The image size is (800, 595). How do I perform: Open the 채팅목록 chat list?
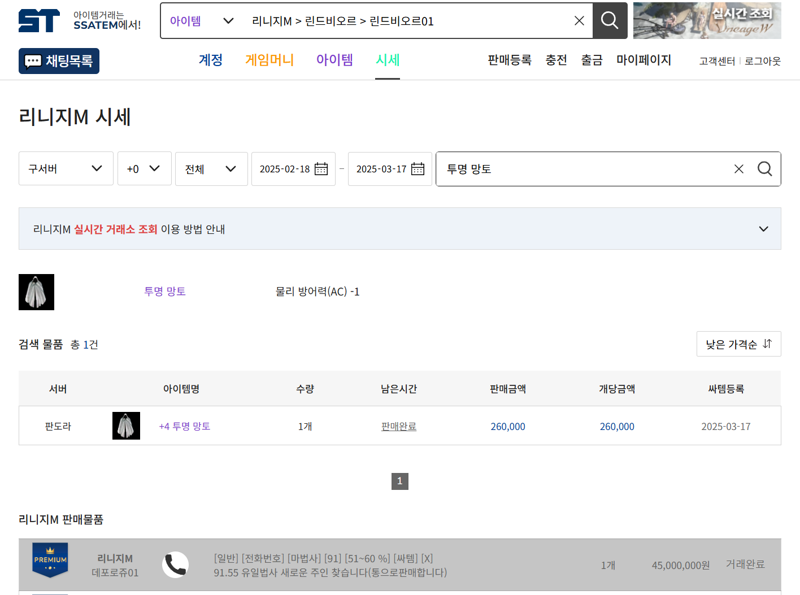tap(59, 61)
